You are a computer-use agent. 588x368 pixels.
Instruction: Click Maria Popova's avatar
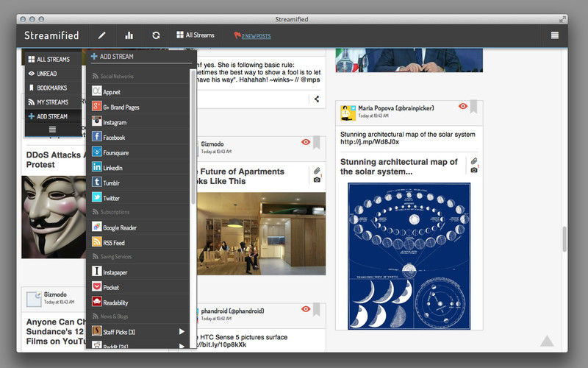pyautogui.click(x=348, y=113)
